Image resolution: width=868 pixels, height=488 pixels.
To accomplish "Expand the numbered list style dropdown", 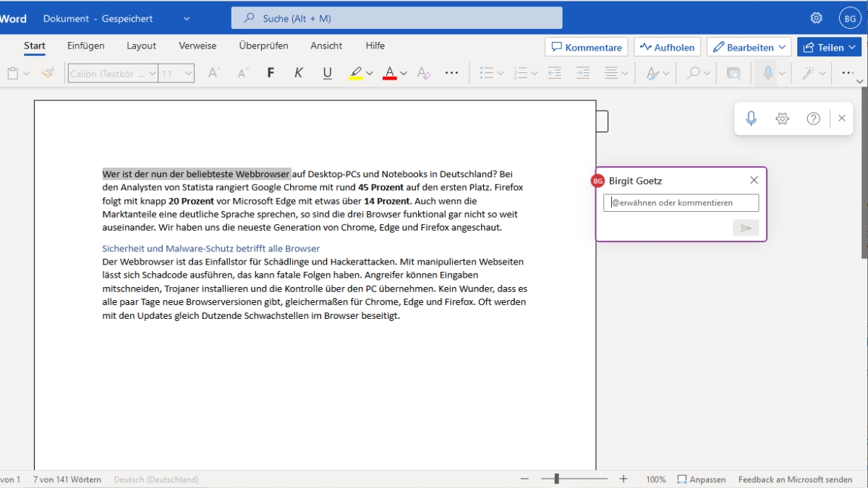I will click(535, 73).
